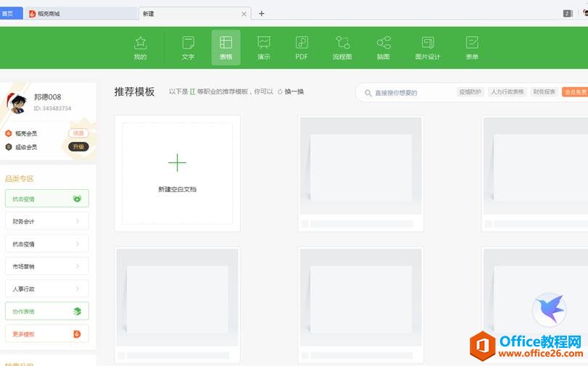Expand the 人事行政 category

(46, 288)
